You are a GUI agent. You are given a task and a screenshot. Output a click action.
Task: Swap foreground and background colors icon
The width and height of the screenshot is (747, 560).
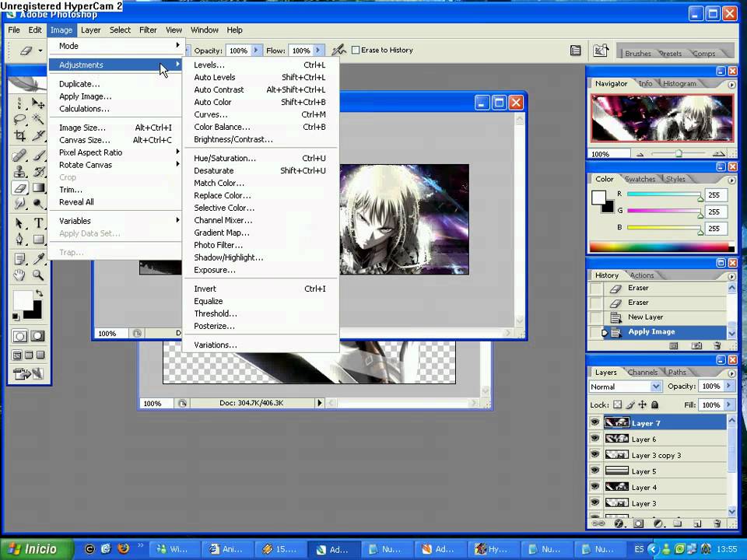pos(39,293)
